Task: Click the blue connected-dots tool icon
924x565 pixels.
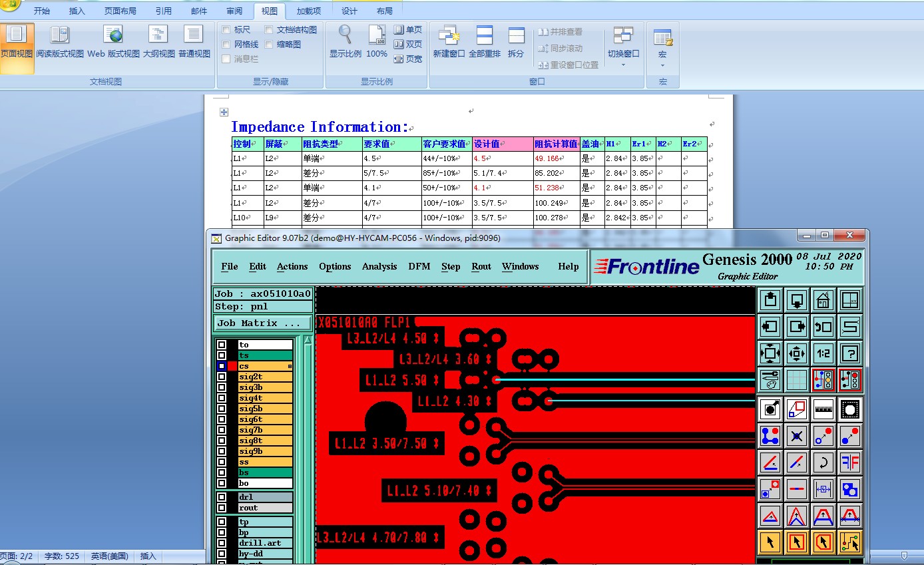Action: (771, 436)
